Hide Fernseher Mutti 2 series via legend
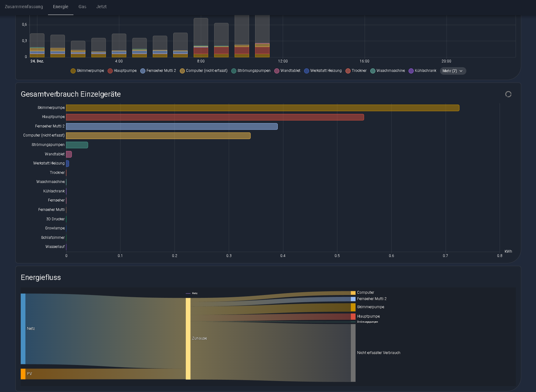536x392 pixels. click(158, 71)
